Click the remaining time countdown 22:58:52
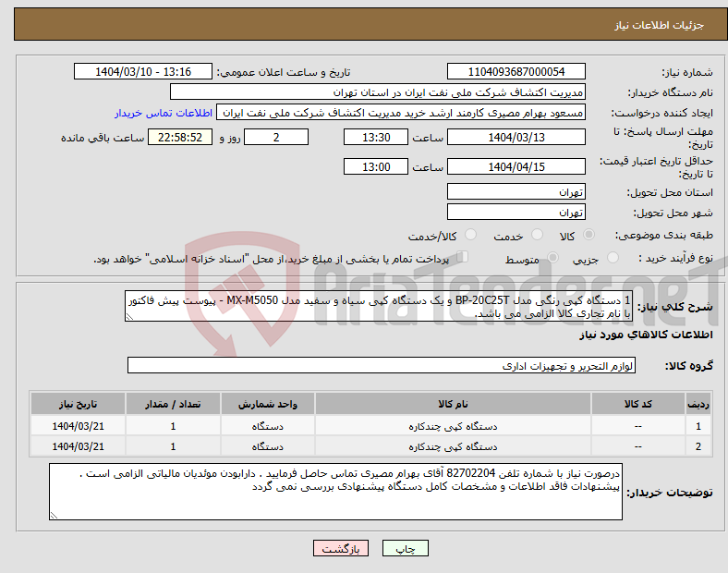This screenshot has width=728, height=573. (x=180, y=138)
